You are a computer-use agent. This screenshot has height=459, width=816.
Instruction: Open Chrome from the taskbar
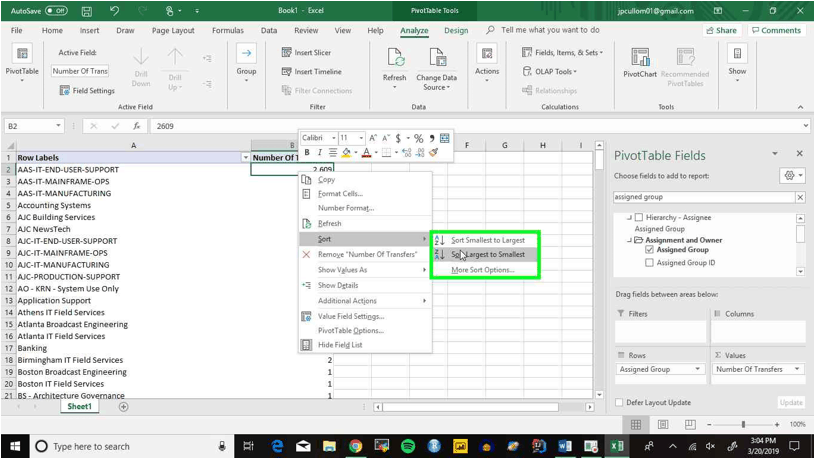[x=355, y=446]
